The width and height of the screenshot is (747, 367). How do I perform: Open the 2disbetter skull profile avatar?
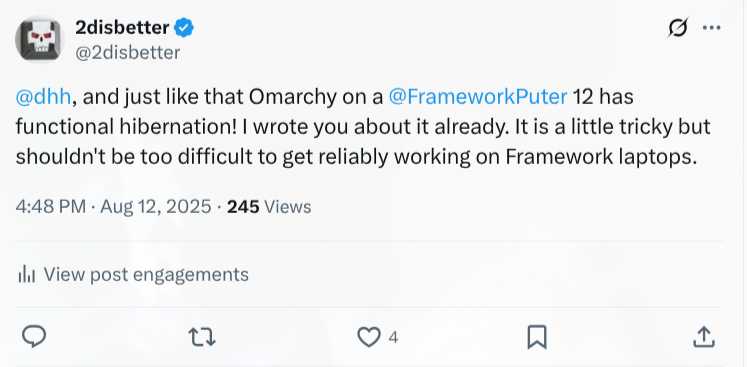coord(38,40)
